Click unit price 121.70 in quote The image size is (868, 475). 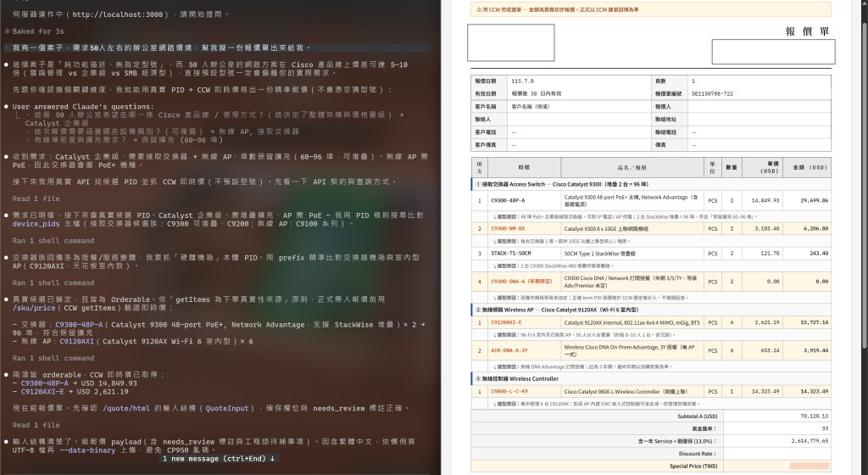click(x=770, y=254)
